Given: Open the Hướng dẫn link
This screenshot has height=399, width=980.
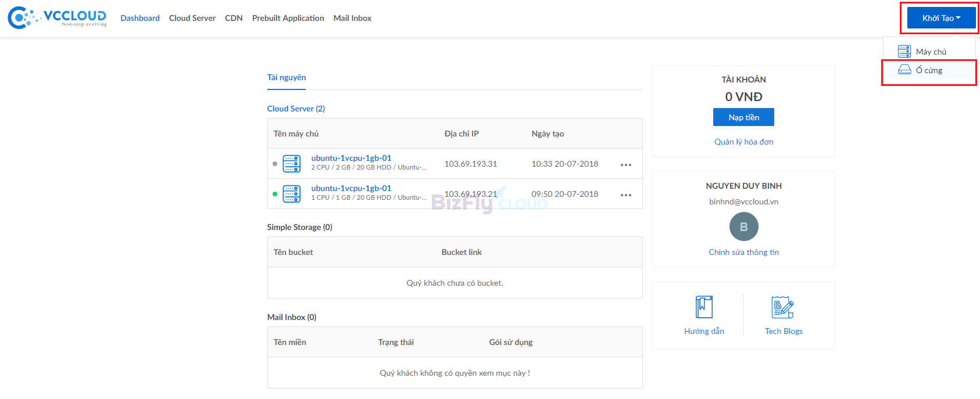Looking at the screenshot, I should point(704,331).
